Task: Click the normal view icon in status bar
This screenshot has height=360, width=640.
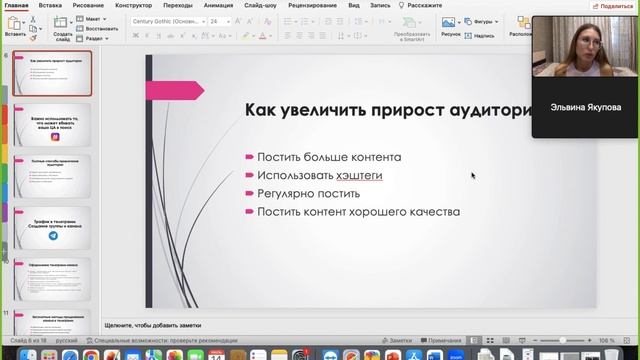Action: (x=474, y=340)
